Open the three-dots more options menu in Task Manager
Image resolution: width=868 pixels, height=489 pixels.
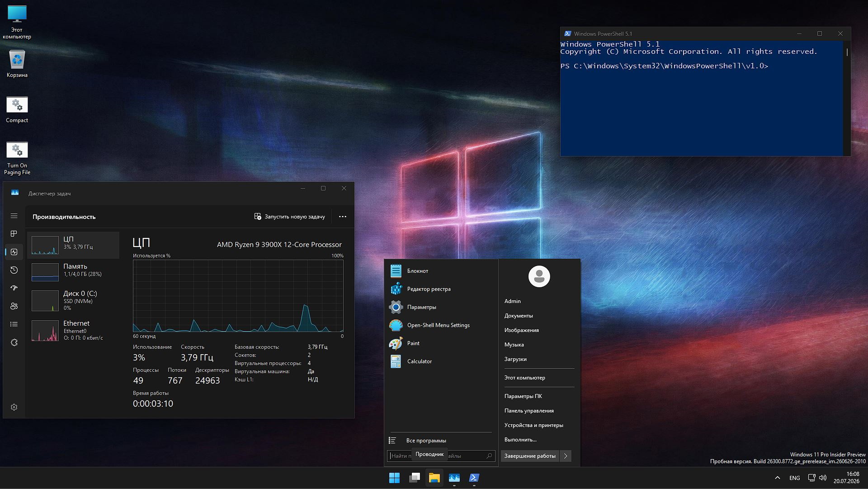pos(343,217)
